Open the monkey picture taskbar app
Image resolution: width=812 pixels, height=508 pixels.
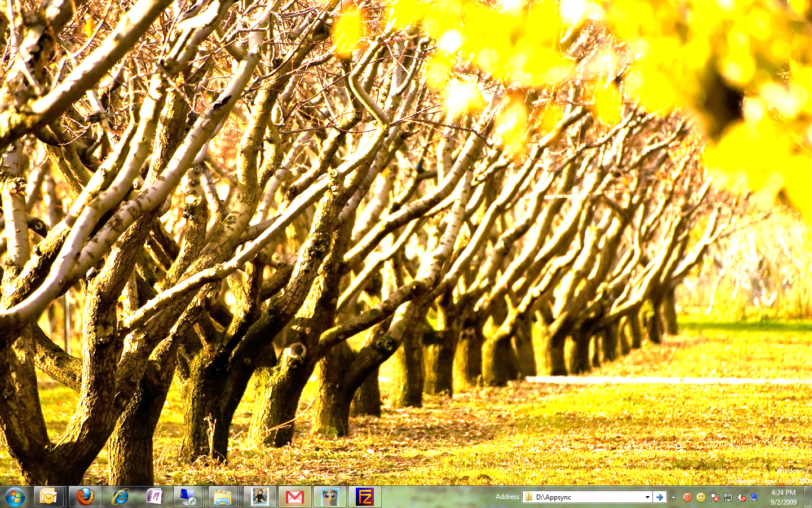259,497
